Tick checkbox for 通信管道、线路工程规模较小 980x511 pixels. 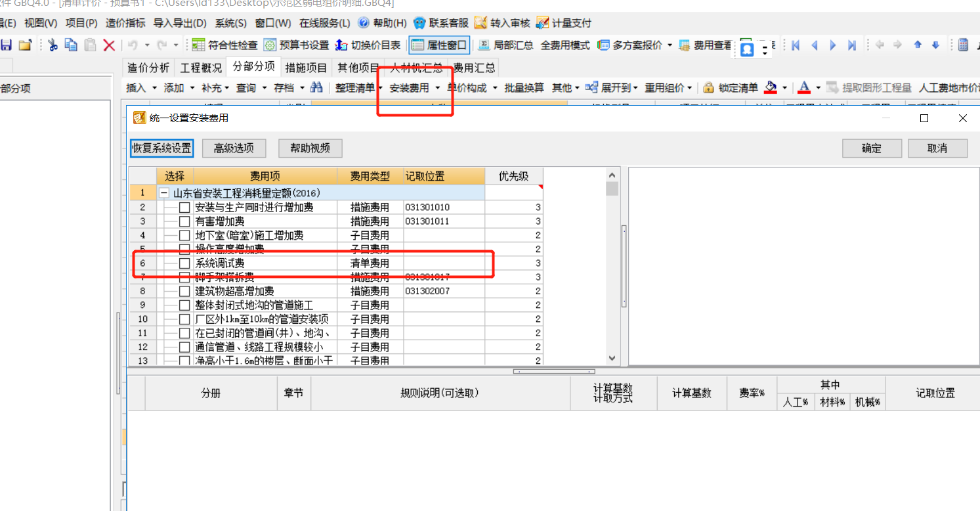click(x=184, y=347)
